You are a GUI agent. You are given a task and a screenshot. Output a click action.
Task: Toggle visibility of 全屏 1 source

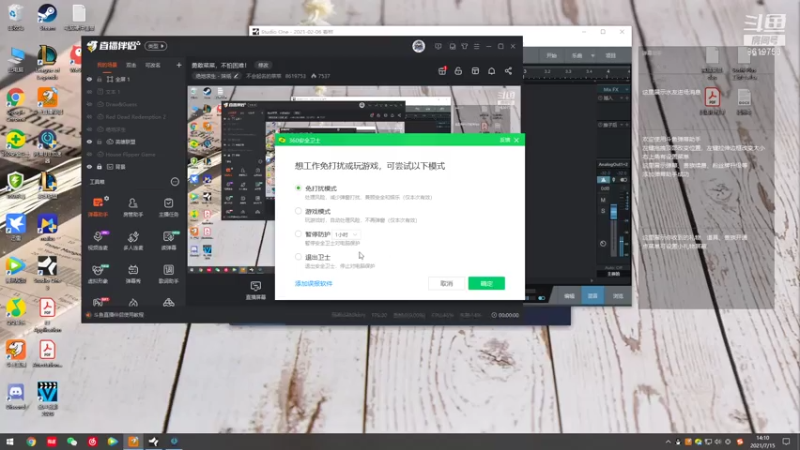[89, 80]
